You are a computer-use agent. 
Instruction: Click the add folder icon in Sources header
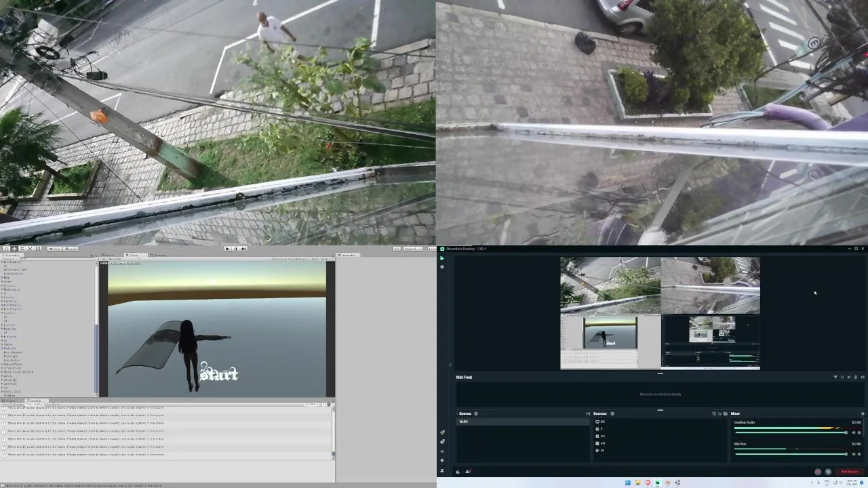726,413
